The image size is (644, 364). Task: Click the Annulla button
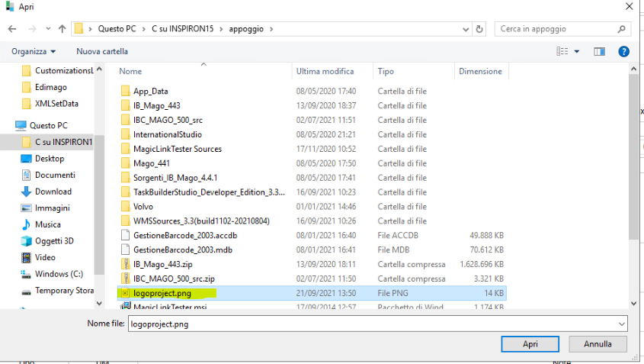coord(598,344)
